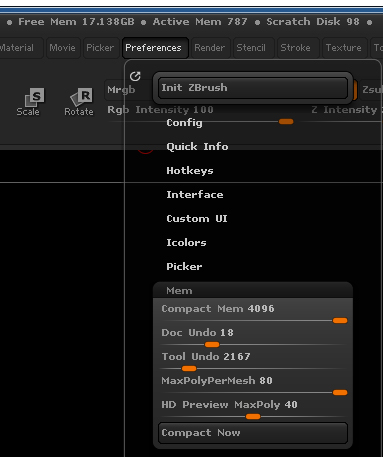
Task: Expand the Custom UI section
Action: (197, 219)
